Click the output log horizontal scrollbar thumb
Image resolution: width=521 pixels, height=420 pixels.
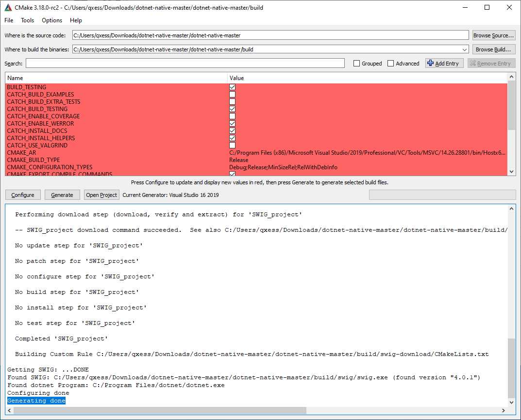tap(160, 410)
